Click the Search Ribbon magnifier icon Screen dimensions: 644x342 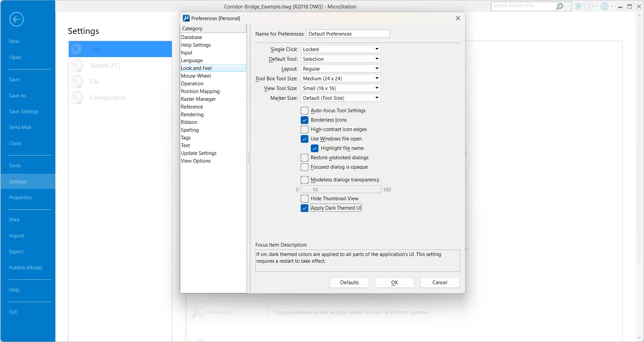[x=559, y=6]
